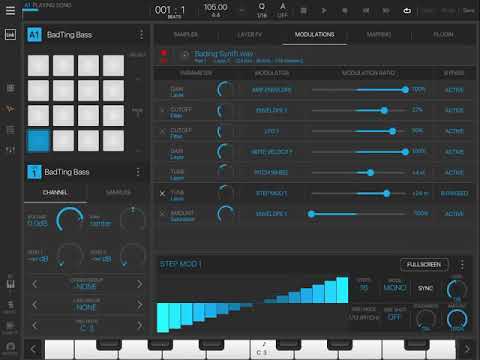Toggle the BYPASSED state on tune row
This screenshot has width=480, height=360.
pyautogui.click(x=454, y=193)
